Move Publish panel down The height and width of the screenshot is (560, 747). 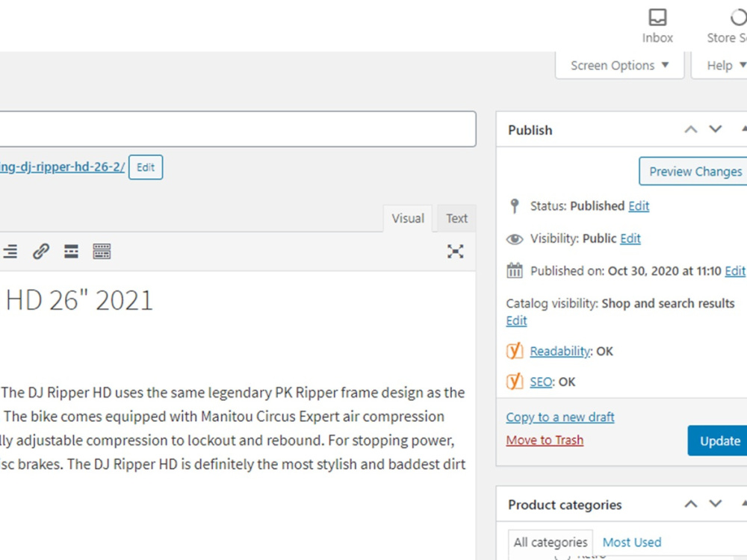[716, 129]
